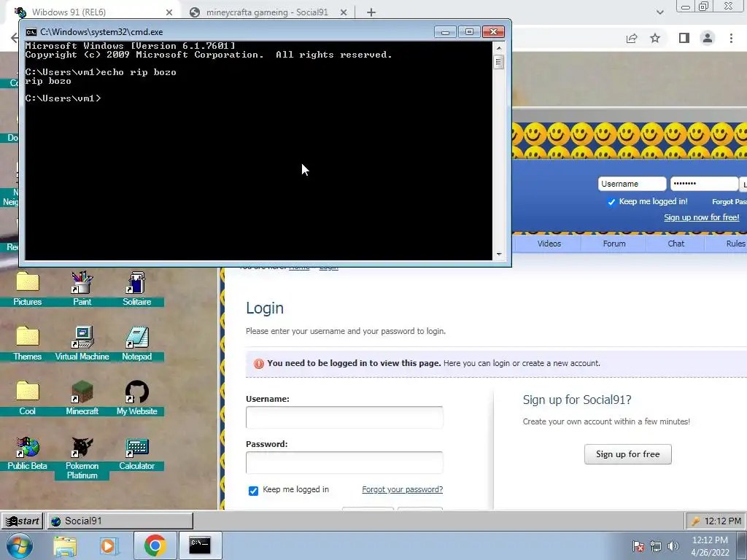Bookmark this page with star icon
747x560 pixels.
point(655,38)
